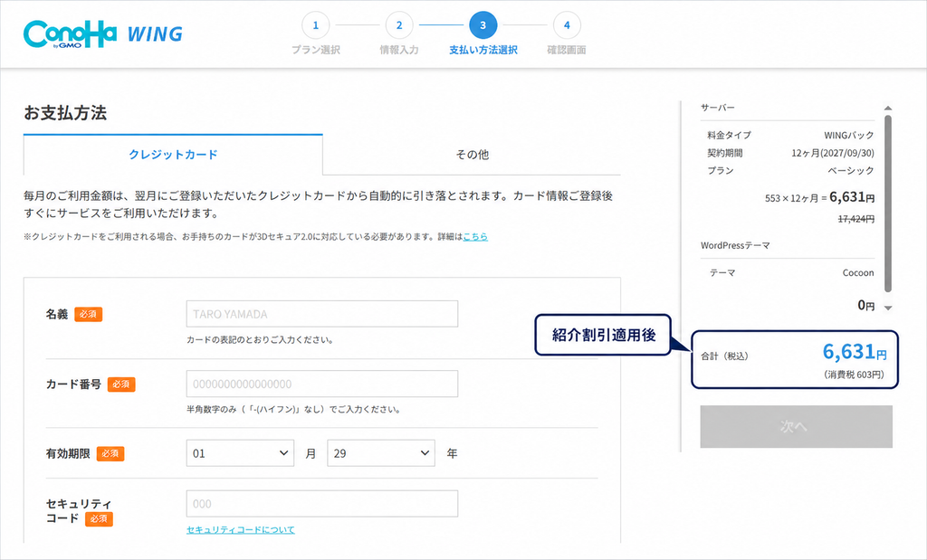This screenshot has width=927, height=560.
Task: Go to step 2 circle 情報入力
Action: pos(399,25)
